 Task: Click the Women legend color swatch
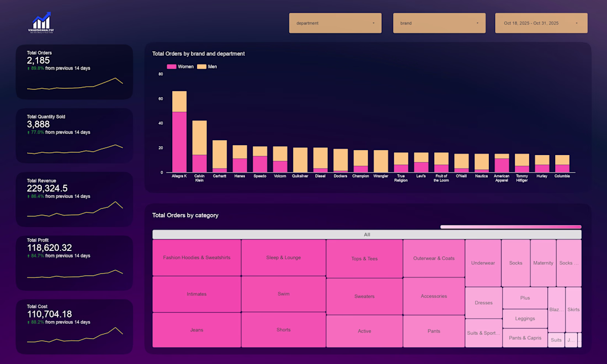pyautogui.click(x=172, y=67)
